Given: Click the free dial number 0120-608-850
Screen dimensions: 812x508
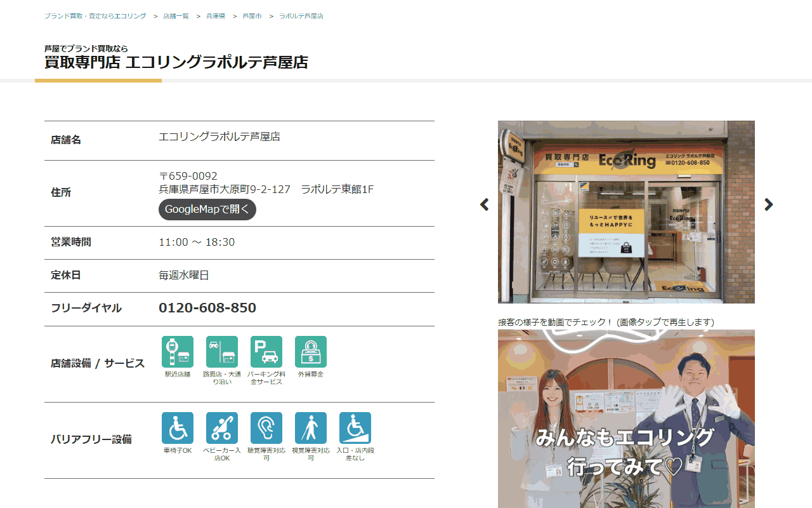Looking at the screenshot, I should [x=207, y=308].
